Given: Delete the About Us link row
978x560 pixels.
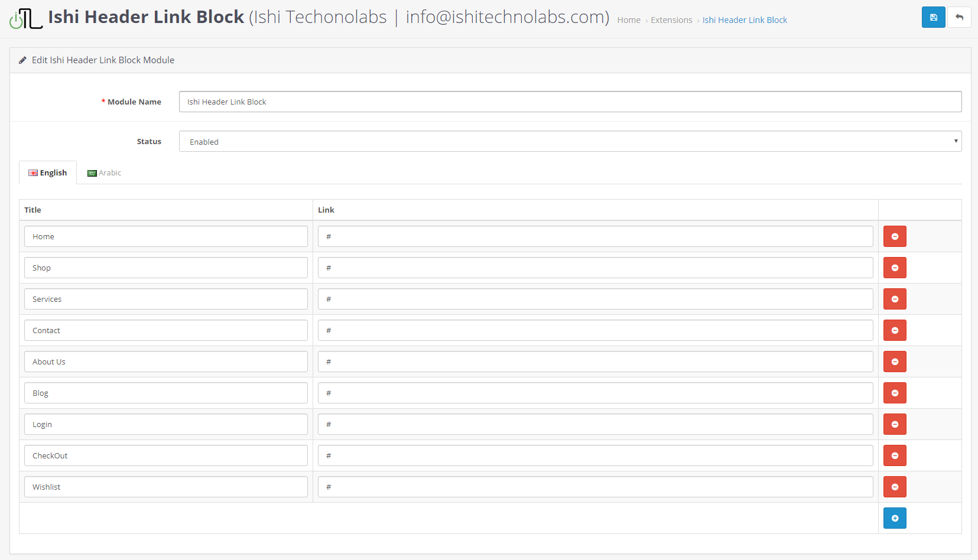Looking at the screenshot, I should pos(895,362).
